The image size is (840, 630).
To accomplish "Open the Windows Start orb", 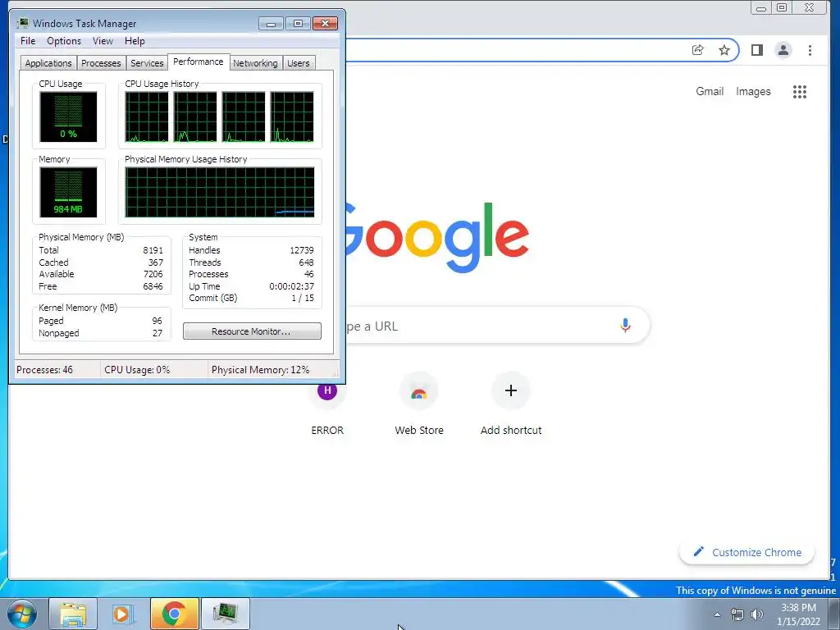I will coord(22,614).
